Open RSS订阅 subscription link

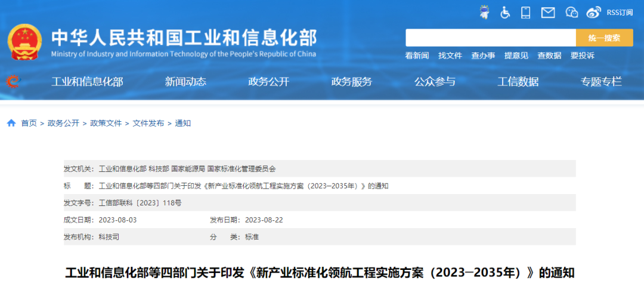[x=620, y=13]
